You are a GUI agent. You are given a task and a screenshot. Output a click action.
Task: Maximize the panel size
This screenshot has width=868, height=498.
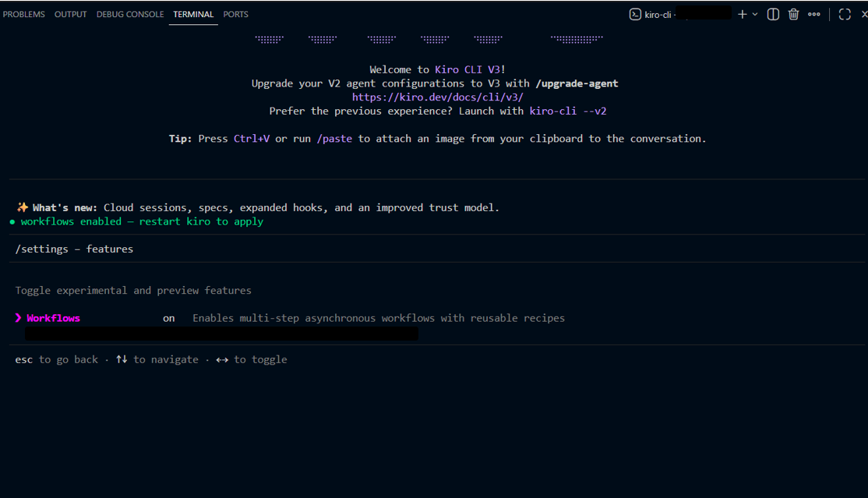point(845,14)
